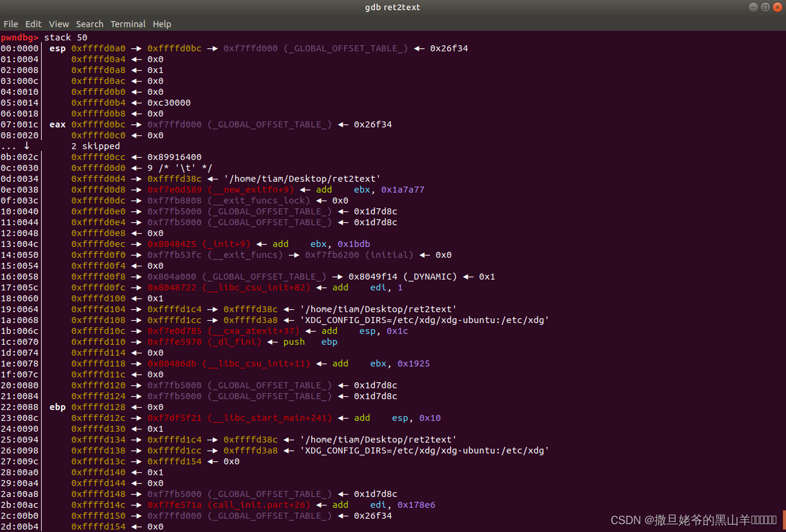Select XDG_CONFIG_DIRS string in row 26:0098

pos(425,450)
